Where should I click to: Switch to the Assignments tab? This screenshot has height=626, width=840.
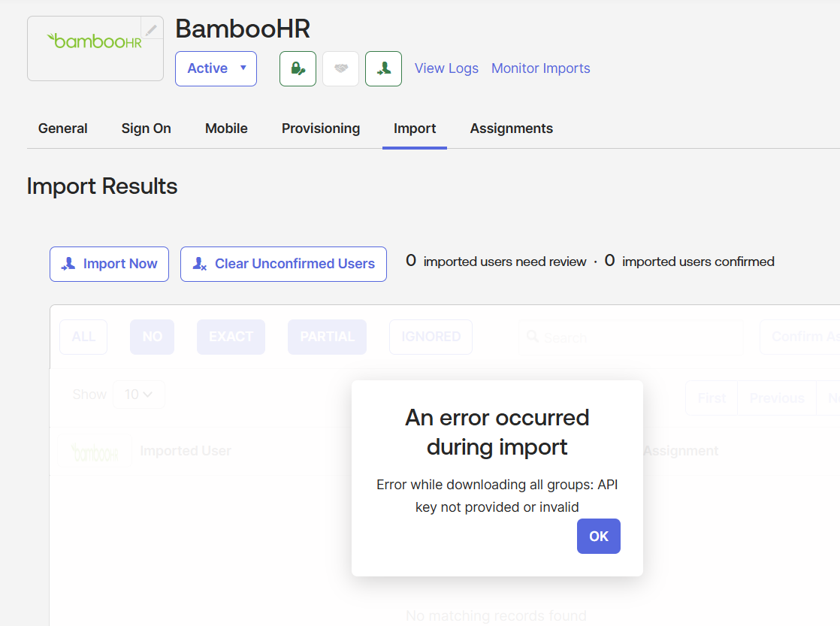coord(512,129)
